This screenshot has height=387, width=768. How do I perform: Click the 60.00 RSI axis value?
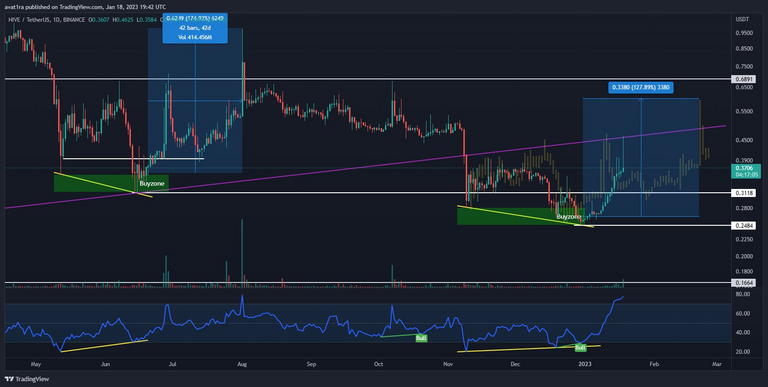(743, 314)
